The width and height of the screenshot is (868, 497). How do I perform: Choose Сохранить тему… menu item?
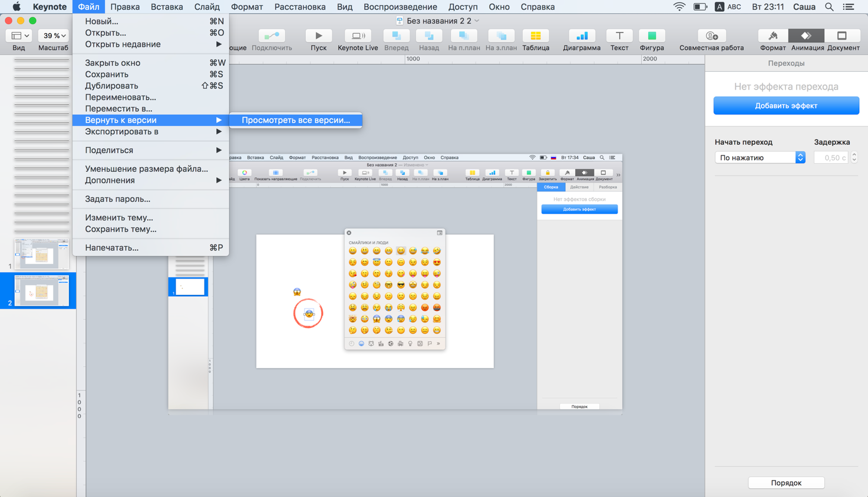151,229
